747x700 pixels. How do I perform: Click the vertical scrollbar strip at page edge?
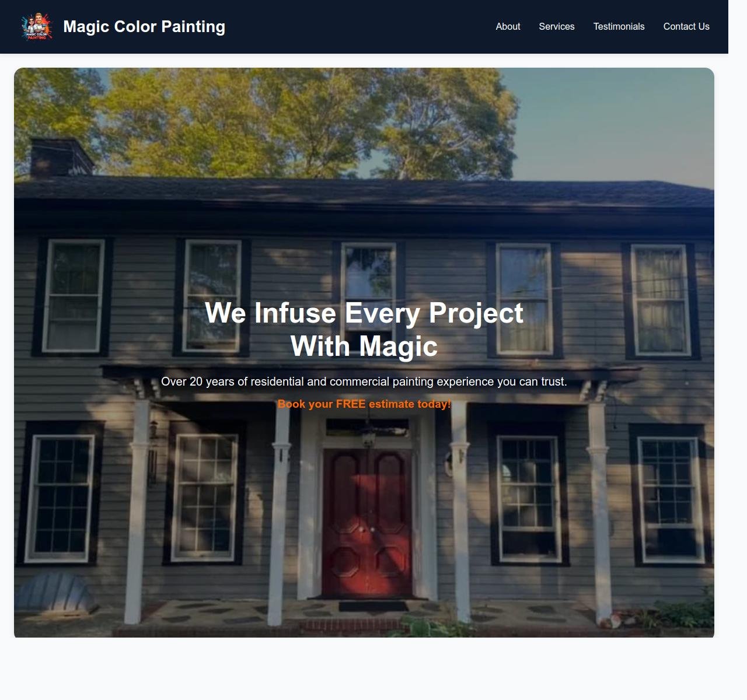click(x=738, y=350)
